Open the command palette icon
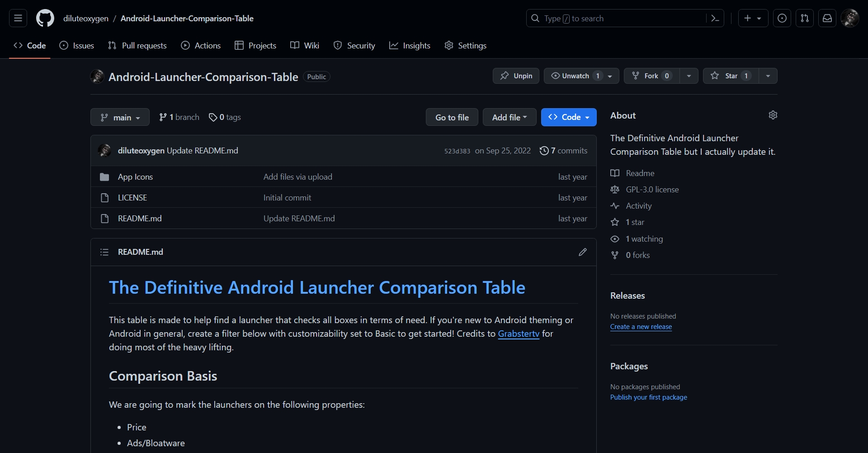 pyautogui.click(x=715, y=19)
